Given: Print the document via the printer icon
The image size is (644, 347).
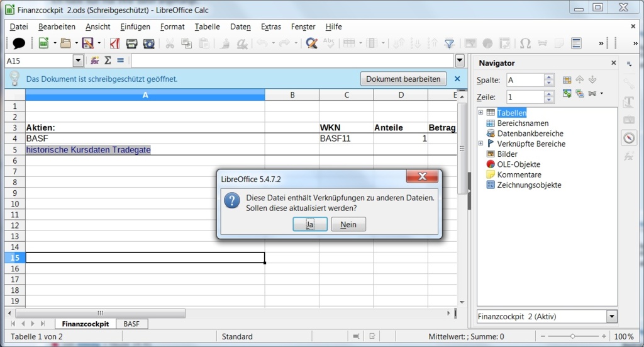Looking at the screenshot, I should pos(131,43).
